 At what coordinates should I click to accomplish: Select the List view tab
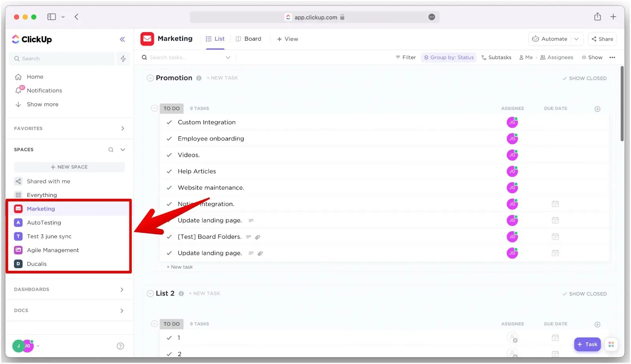(x=215, y=39)
